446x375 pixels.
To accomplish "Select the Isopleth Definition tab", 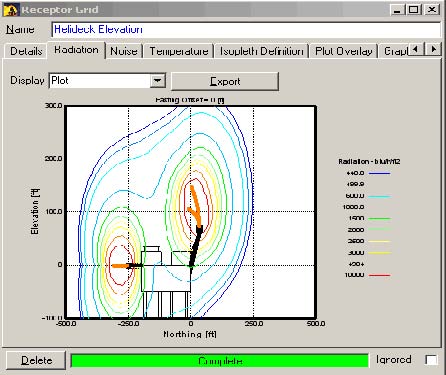I will click(x=262, y=51).
